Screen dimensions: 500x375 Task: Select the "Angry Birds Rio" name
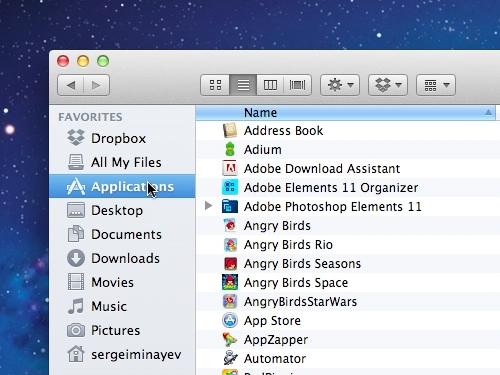pyautogui.click(x=288, y=245)
